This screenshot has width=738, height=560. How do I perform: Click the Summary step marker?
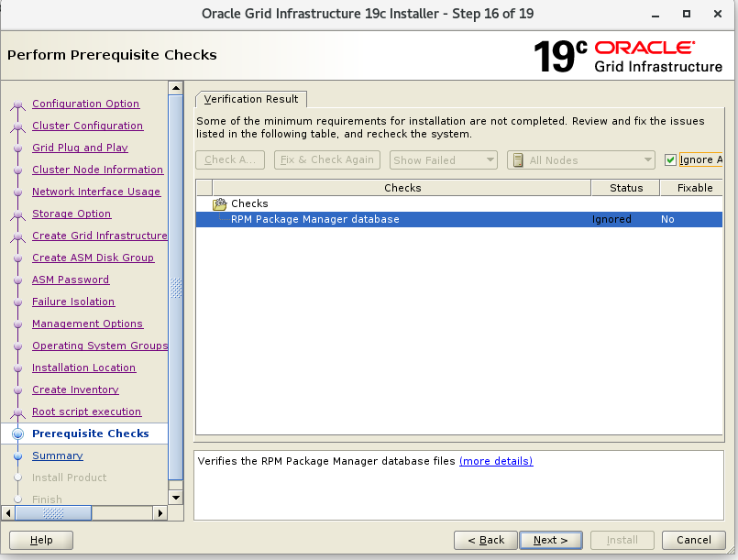(18, 456)
